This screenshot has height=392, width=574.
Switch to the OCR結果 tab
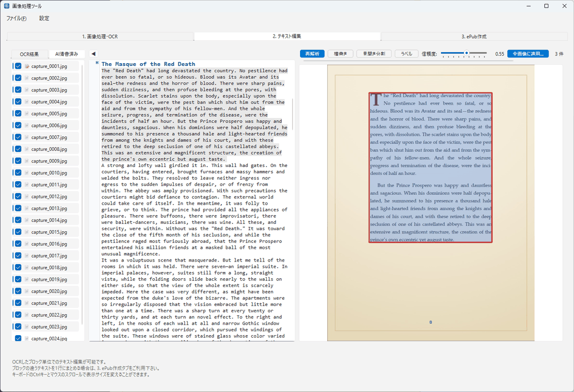pos(29,54)
